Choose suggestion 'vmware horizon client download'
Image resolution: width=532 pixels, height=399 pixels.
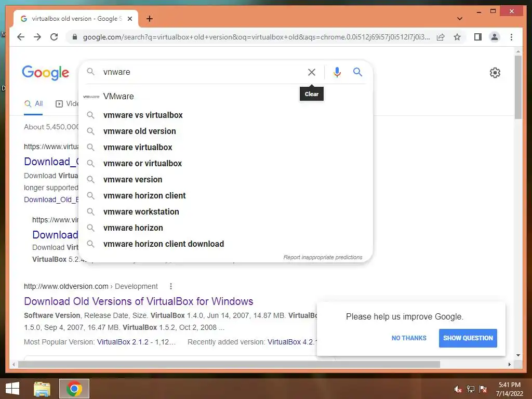click(225, 244)
